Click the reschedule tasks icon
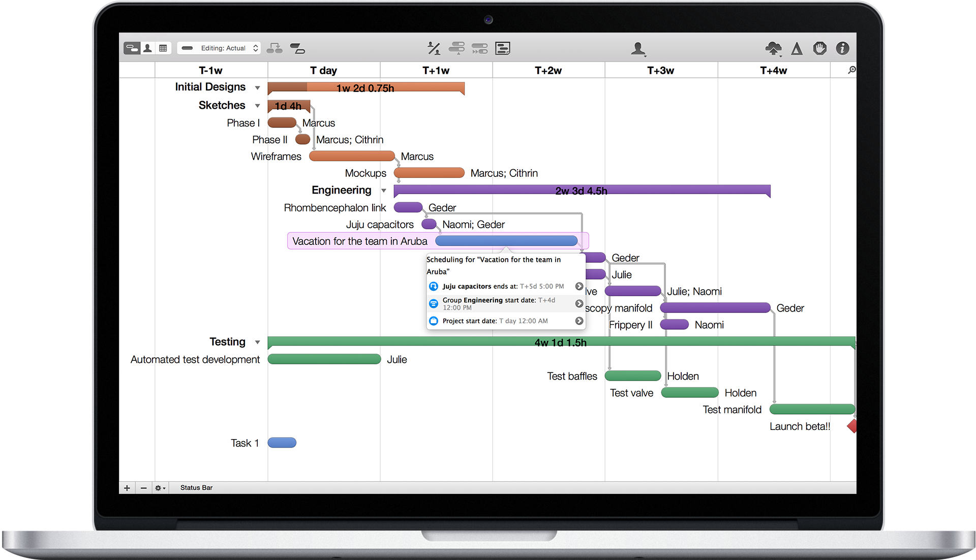The width and height of the screenshot is (976, 560). tap(479, 48)
